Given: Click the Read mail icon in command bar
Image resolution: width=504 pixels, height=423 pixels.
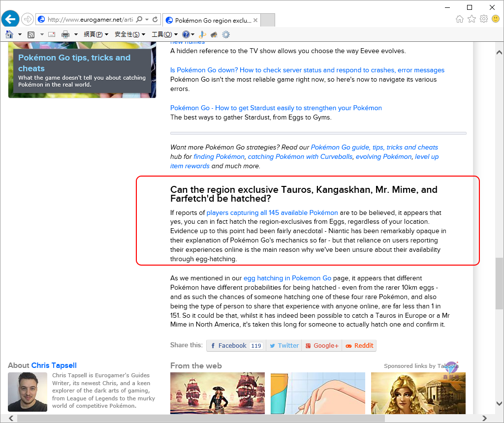Looking at the screenshot, I should point(52,34).
